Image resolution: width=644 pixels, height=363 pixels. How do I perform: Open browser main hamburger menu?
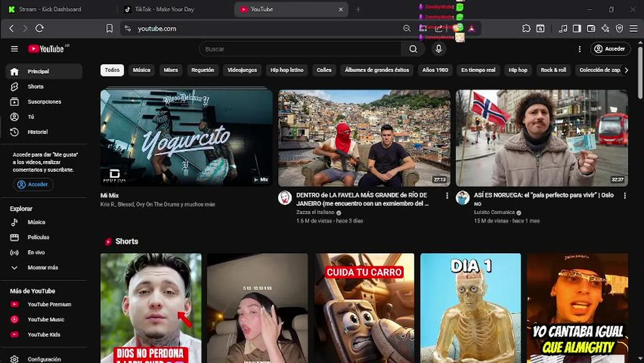click(633, 29)
